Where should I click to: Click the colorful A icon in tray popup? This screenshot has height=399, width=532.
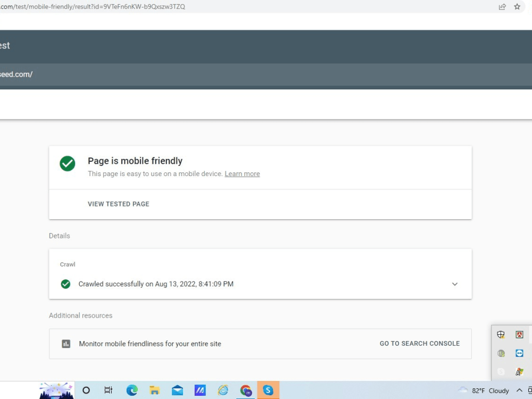click(519, 372)
